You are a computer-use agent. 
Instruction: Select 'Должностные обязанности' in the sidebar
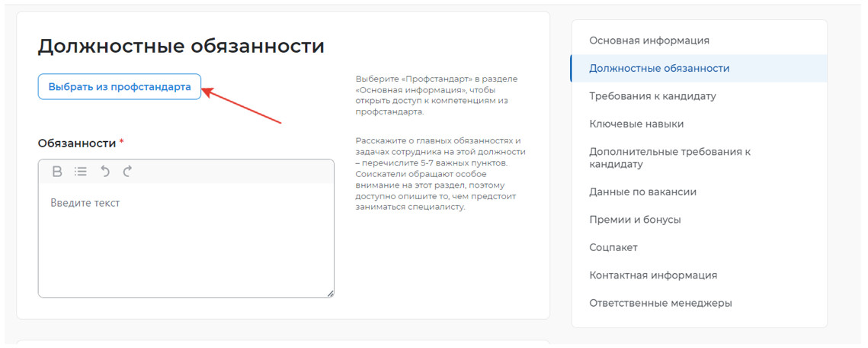click(658, 69)
